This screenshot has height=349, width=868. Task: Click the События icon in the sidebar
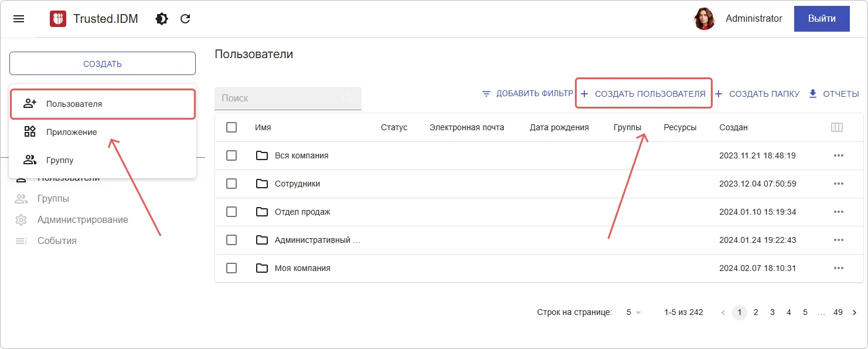tap(20, 240)
